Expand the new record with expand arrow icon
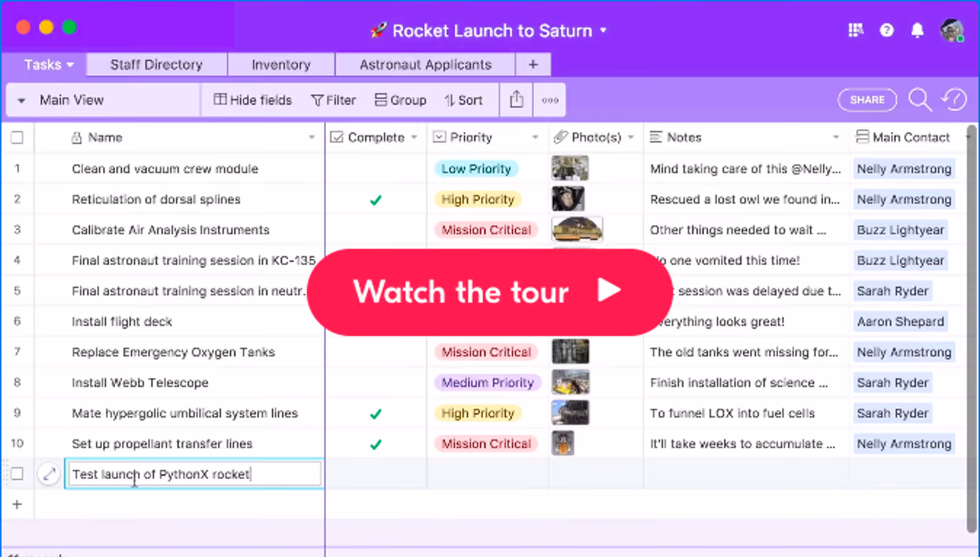 (x=49, y=474)
